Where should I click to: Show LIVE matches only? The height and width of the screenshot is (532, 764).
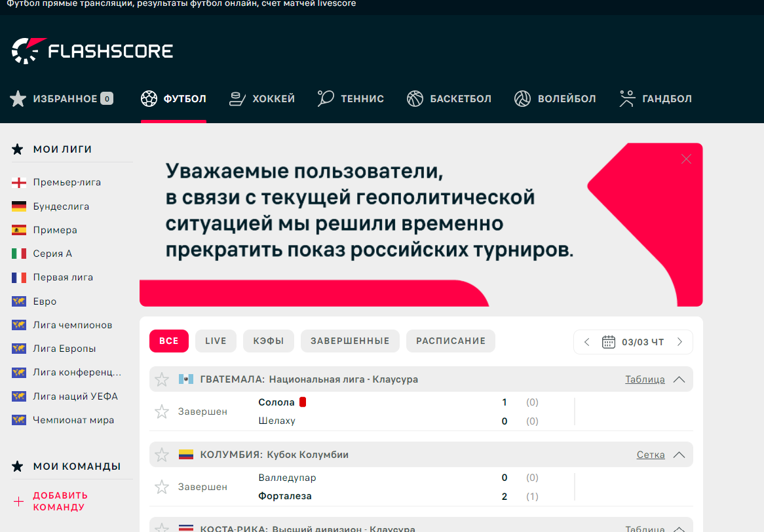click(216, 341)
